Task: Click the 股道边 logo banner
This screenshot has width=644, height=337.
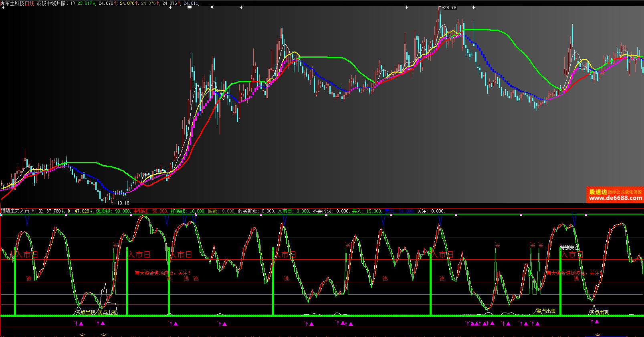Action: pos(598,192)
